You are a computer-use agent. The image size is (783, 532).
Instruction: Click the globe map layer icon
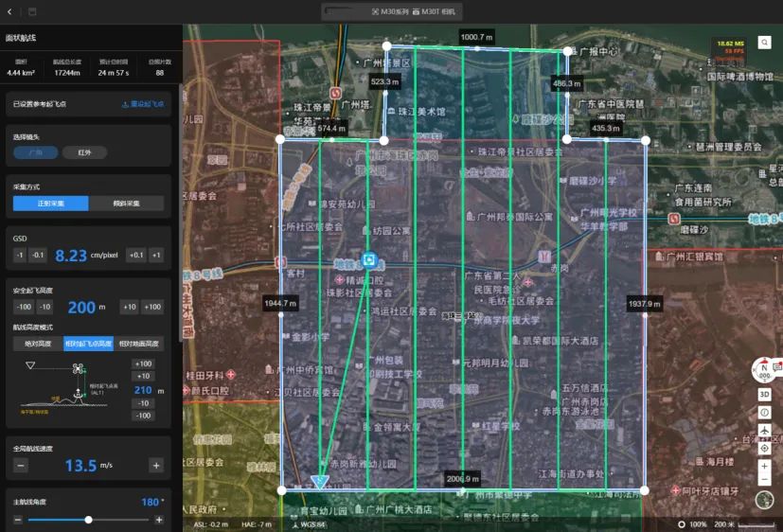(x=764, y=500)
